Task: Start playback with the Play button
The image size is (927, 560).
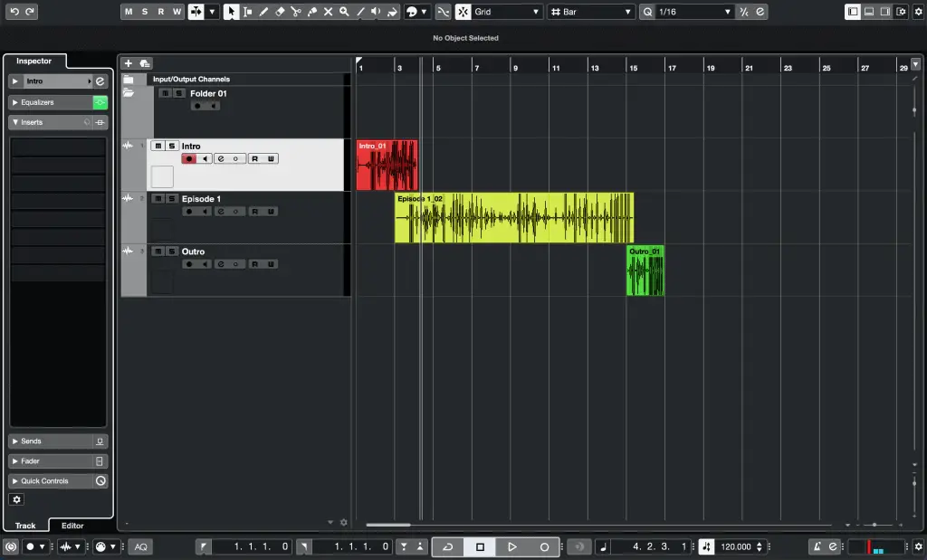Action: 512,547
